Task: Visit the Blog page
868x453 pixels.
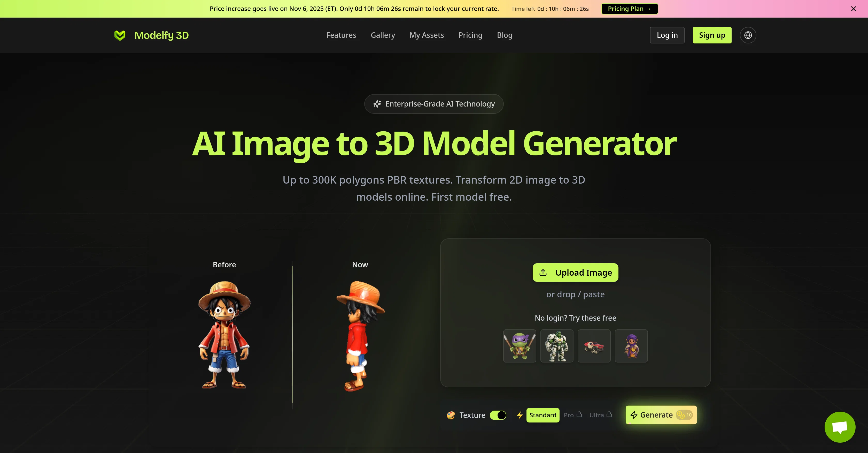Action: (x=505, y=35)
